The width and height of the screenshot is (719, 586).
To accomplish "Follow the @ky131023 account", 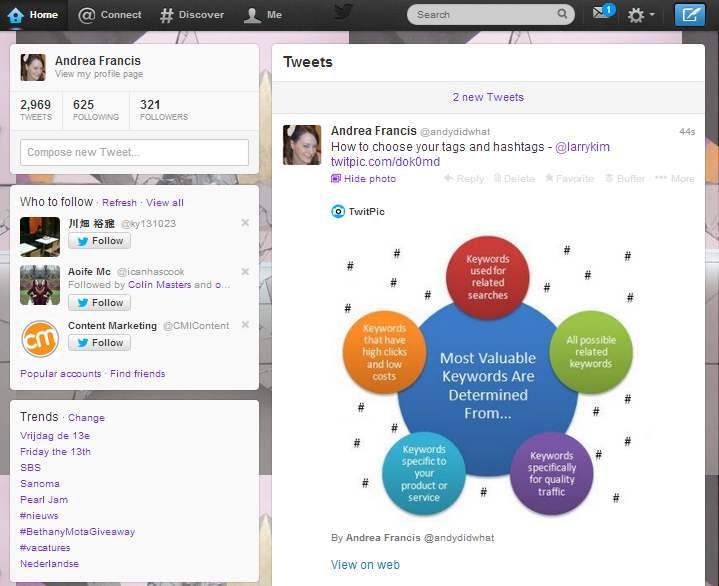I will point(100,241).
